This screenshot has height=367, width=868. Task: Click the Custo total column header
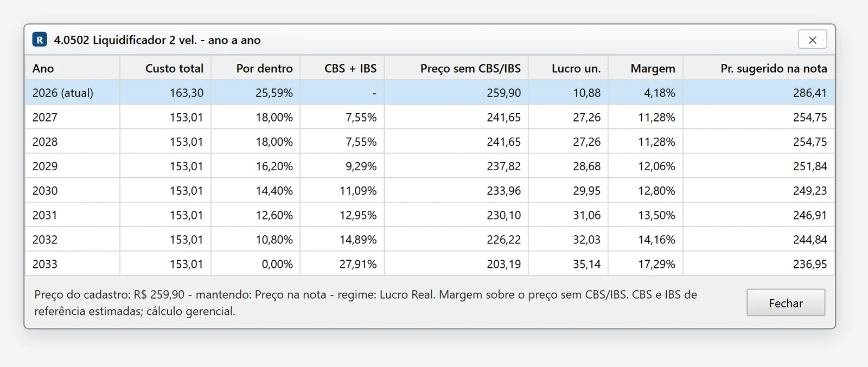165,68
